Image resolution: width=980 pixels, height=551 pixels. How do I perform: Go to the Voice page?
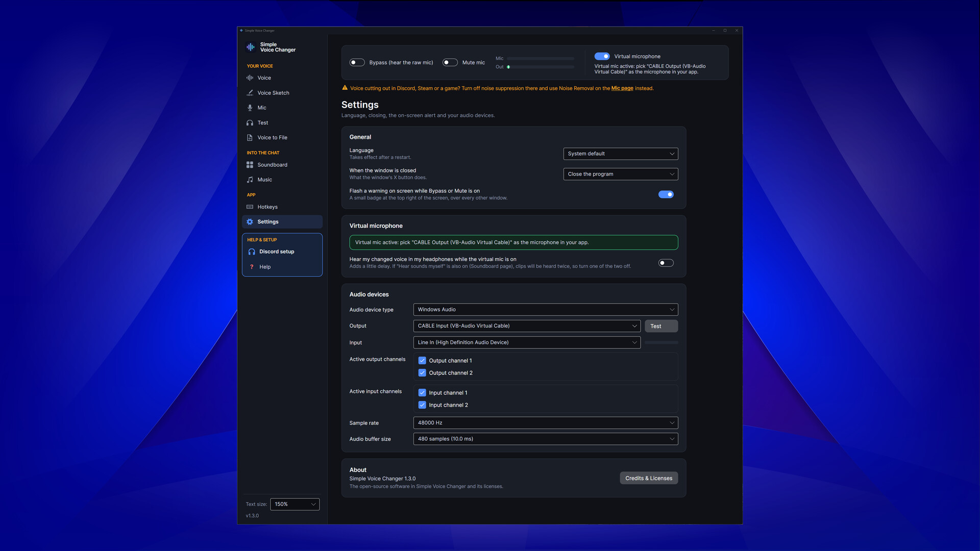[x=282, y=78]
